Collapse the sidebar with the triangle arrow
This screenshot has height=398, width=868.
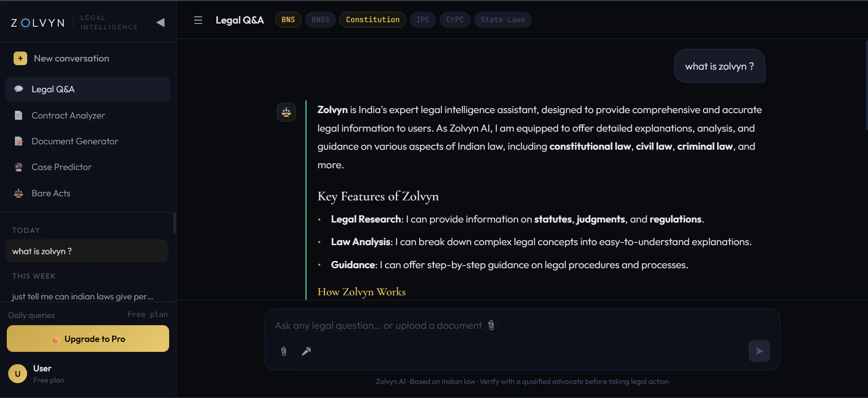160,22
